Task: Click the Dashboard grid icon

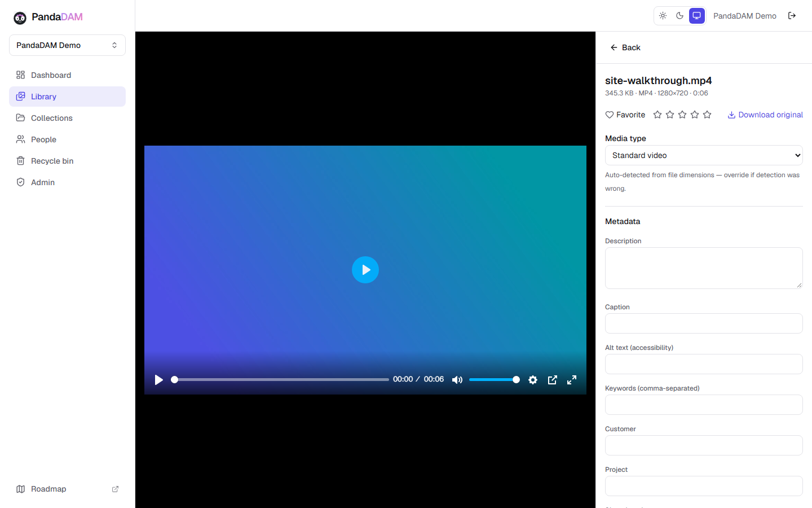Action: coord(21,75)
